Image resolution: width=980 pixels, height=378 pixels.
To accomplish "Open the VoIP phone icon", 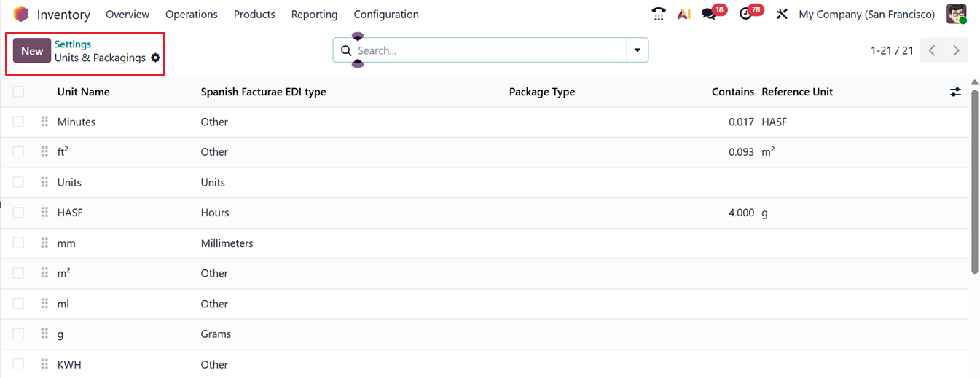I will coord(659,15).
